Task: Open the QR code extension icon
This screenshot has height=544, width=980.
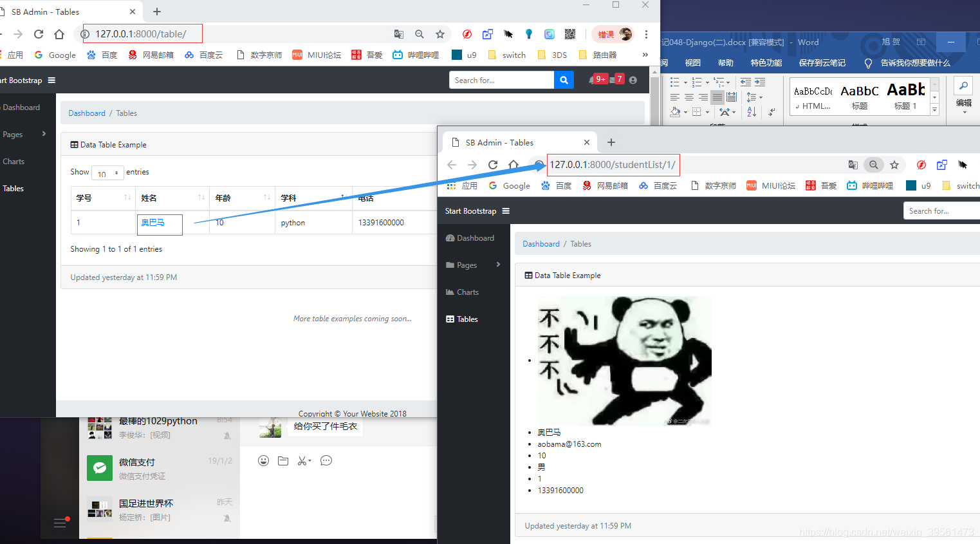Action: pos(570,34)
